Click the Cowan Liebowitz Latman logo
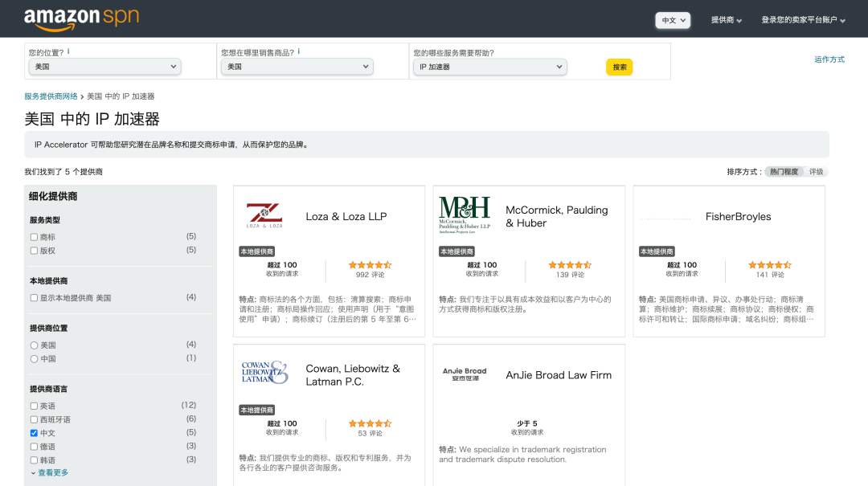This screenshot has height=486, width=868. tap(264, 373)
